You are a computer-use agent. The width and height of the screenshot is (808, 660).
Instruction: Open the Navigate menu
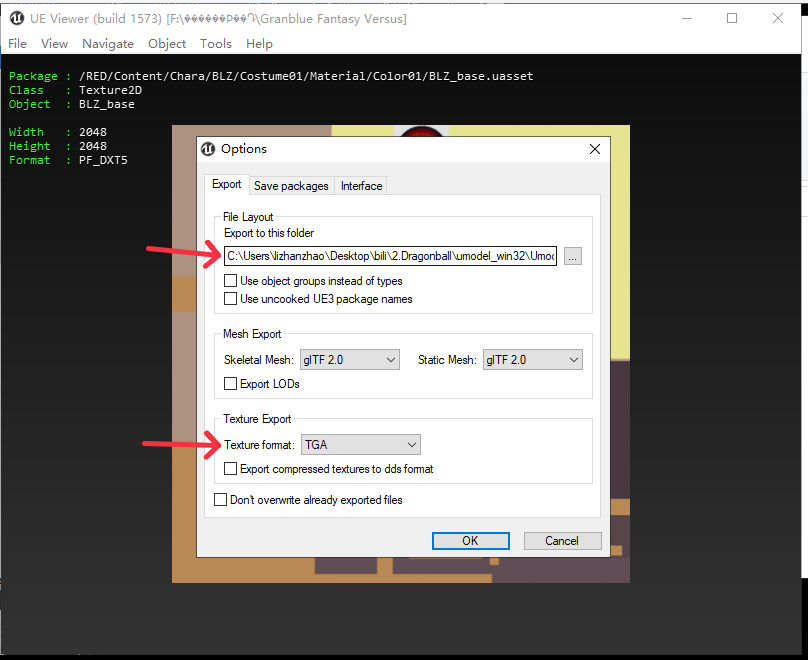point(108,44)
